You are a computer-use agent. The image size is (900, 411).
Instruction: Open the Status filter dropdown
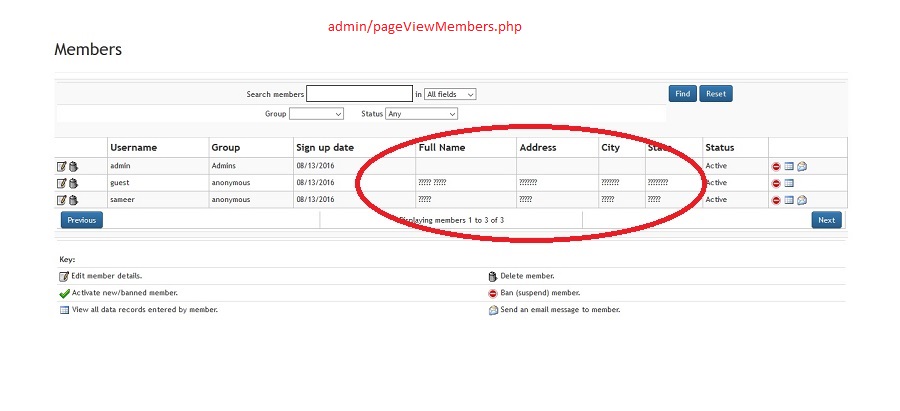[x=421, y=114]
